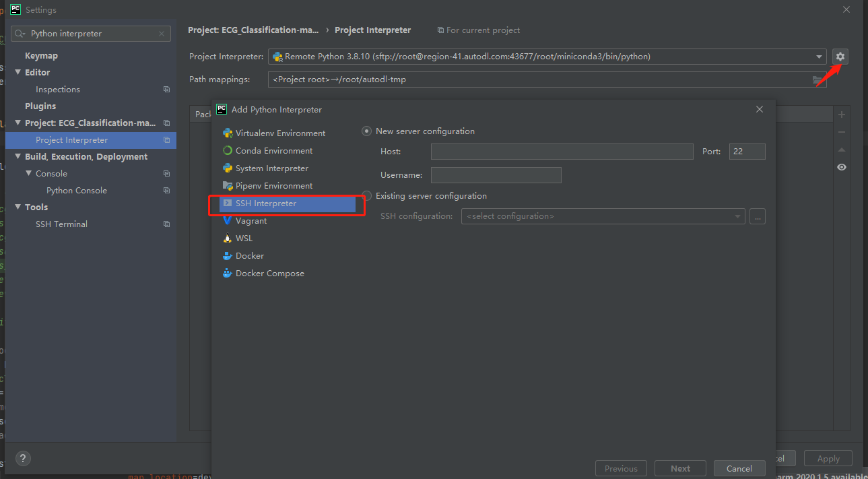Click the Project: ECG_Classification breadcrumb
The height and width of the screenshot is (479, 868).
(x=253, y=30)
